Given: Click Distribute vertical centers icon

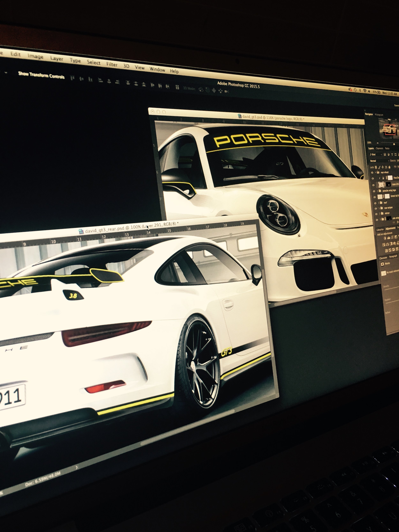Looking at the screenshot, I should [x=136, y=84].
